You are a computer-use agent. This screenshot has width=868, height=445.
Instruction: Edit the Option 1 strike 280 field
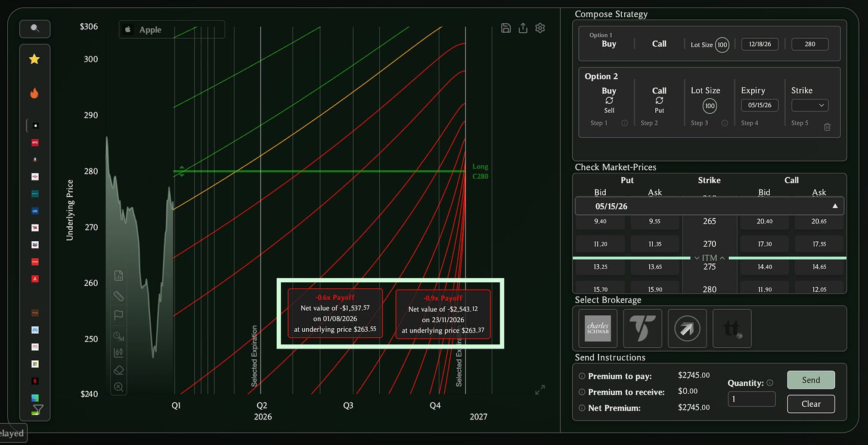(810, 44)
